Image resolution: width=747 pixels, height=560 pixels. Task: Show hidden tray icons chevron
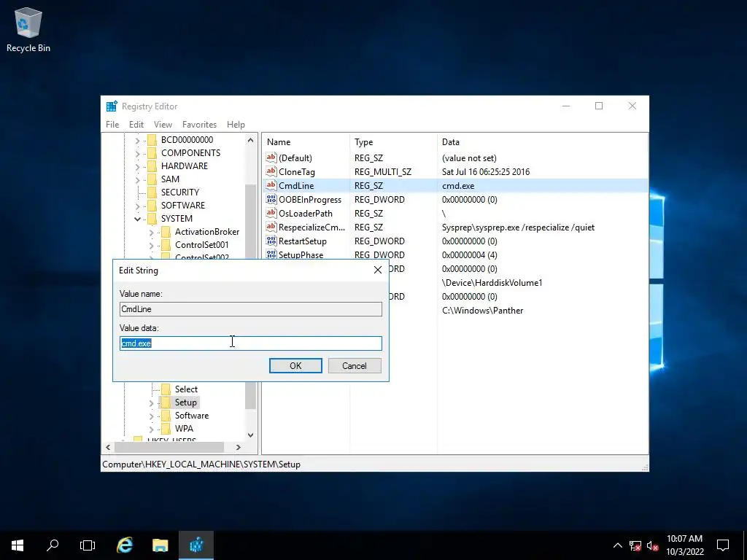[617, 545]
